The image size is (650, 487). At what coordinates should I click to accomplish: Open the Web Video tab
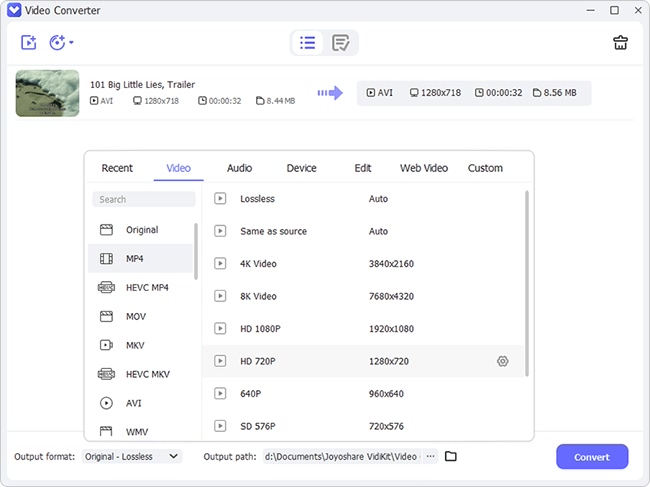pyautogui.click(x=424, y=168)
